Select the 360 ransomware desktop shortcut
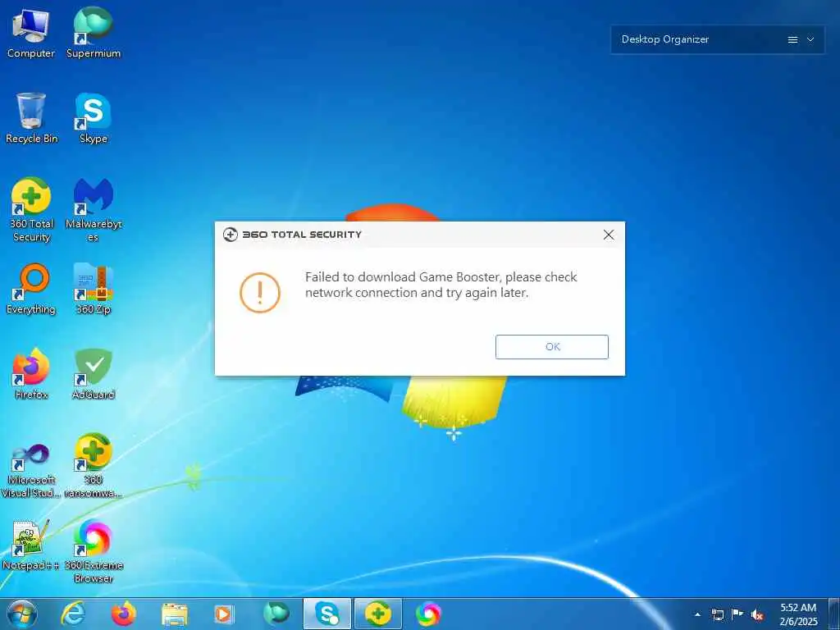 [94, 466]
